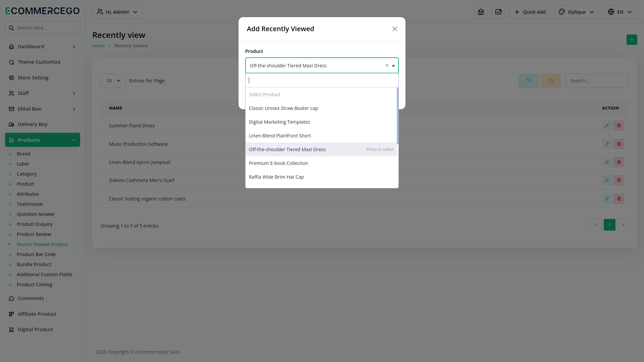This screenshot has height=362, width=644.
Task: Go to Product submenu
Action: (25, 184)
